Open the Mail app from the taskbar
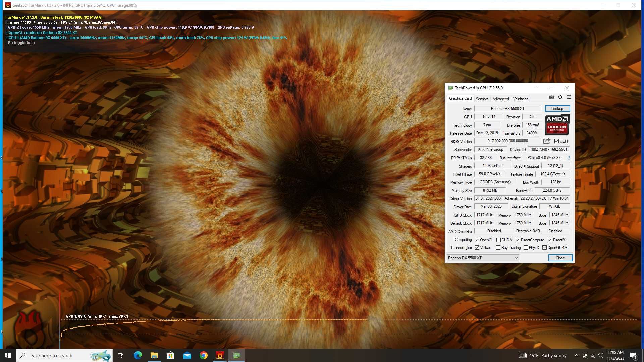 [x=187, y=355]
